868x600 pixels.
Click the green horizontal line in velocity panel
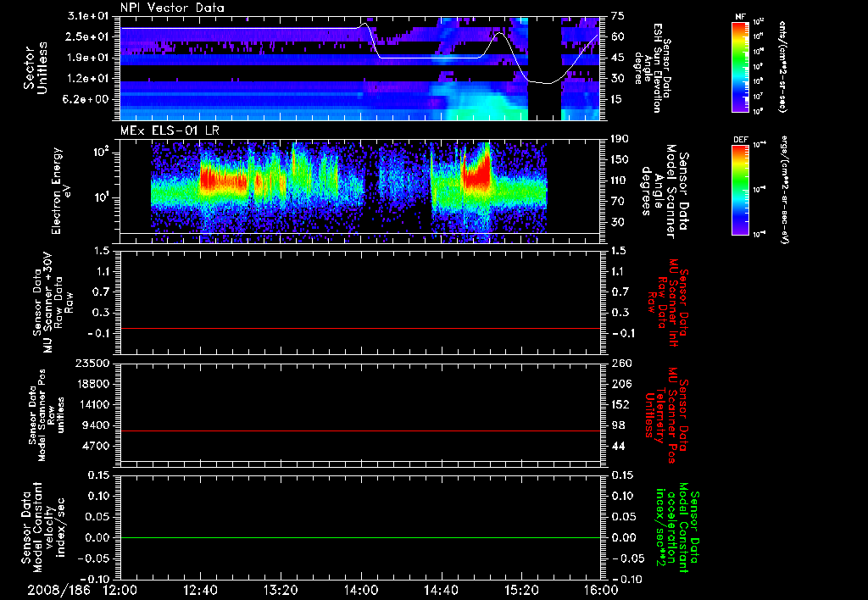(359, 537)
